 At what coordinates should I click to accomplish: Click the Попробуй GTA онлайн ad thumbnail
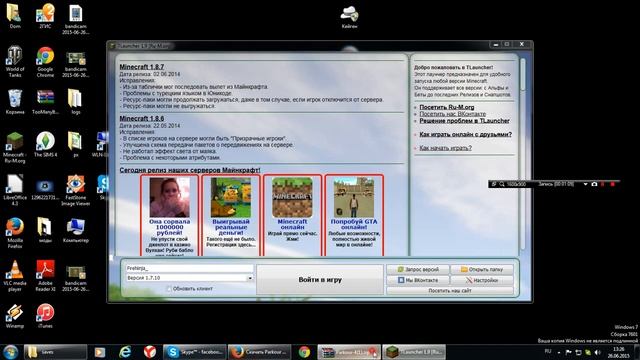tap(353, 198)
